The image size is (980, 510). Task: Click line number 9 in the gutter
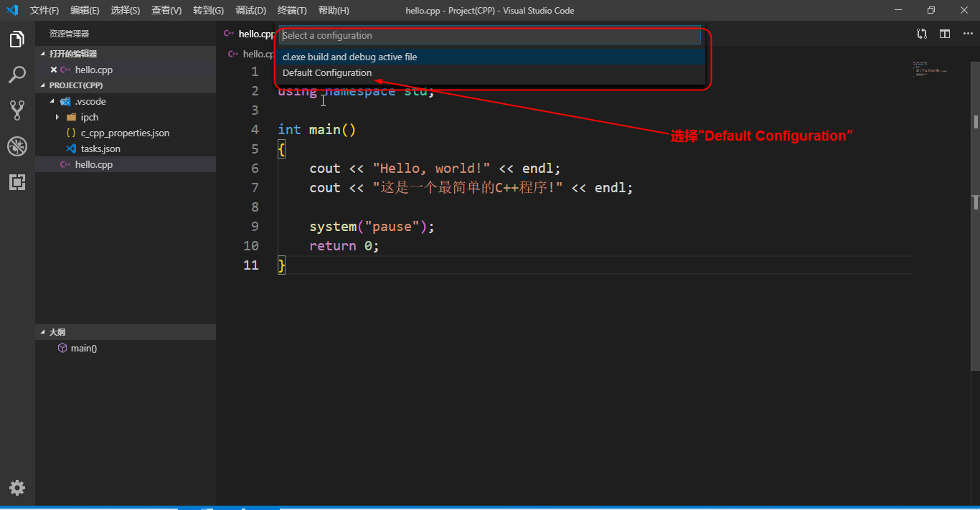tap(255, 227)
